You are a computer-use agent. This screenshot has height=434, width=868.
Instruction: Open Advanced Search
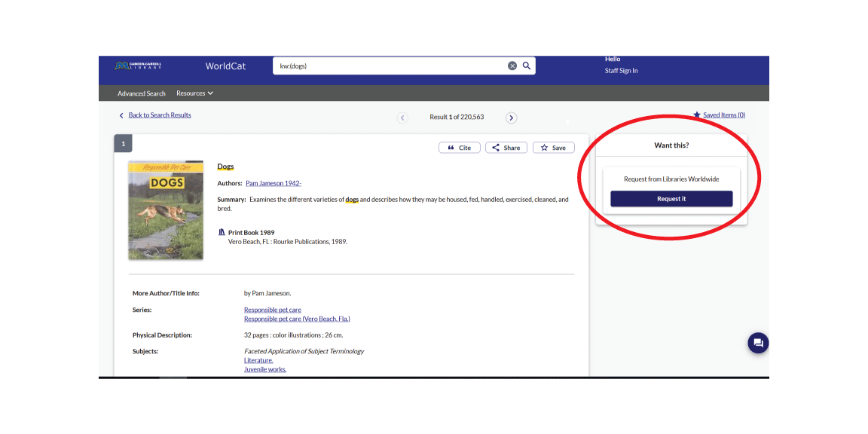142,93
